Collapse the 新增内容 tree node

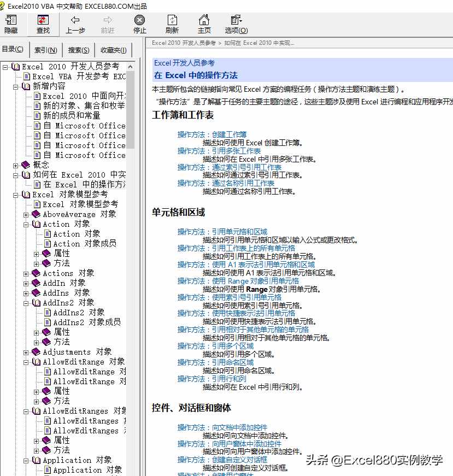[x=15, y=87]
